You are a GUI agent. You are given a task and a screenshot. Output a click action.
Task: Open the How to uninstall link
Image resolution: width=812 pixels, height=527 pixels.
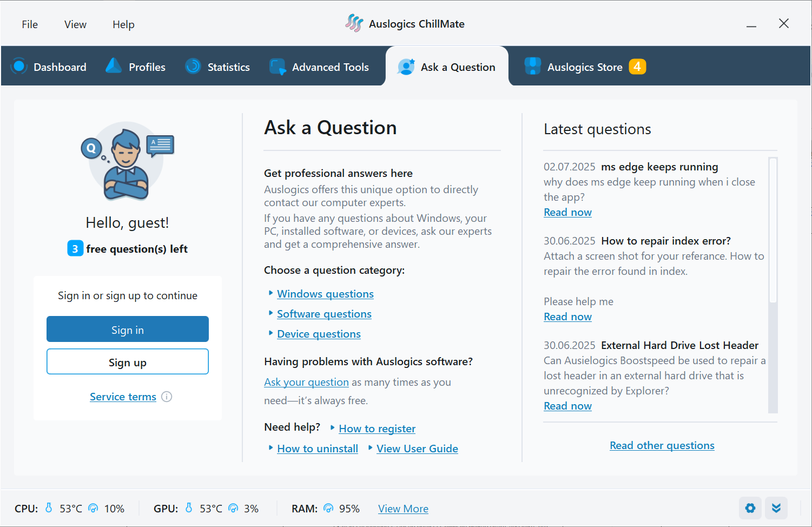pos(318,449)
